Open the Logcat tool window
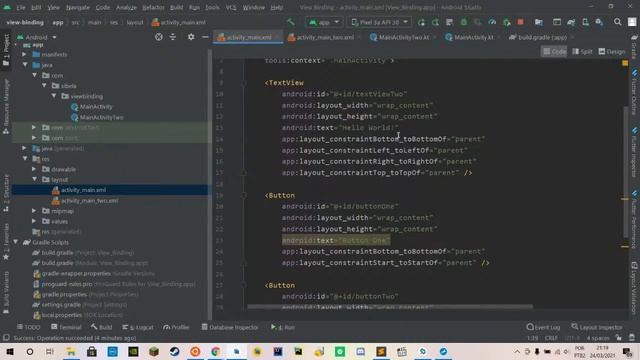This screenshot has width=640, height=360. (x=138, y=327)
